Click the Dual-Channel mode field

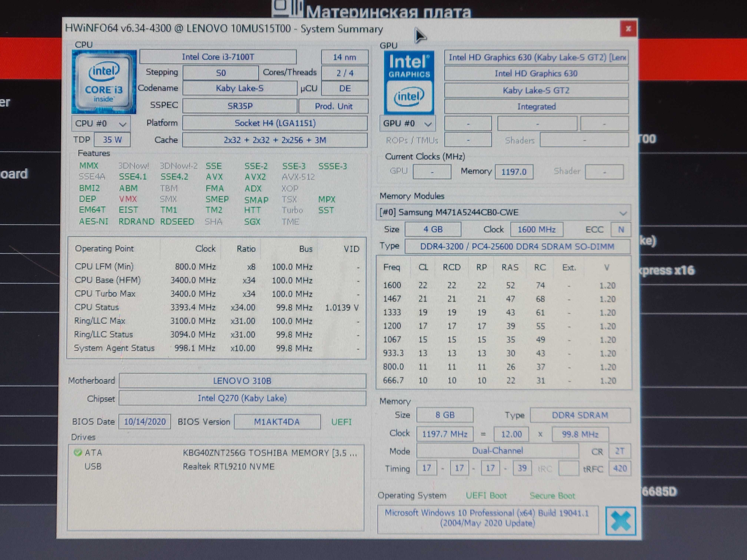click(497, 451)
